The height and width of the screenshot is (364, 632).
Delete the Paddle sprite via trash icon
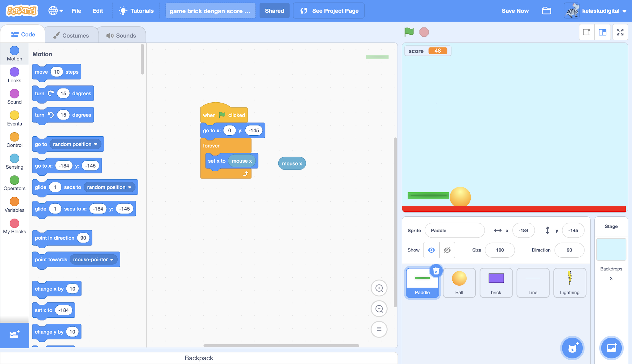tap(436, 271)
